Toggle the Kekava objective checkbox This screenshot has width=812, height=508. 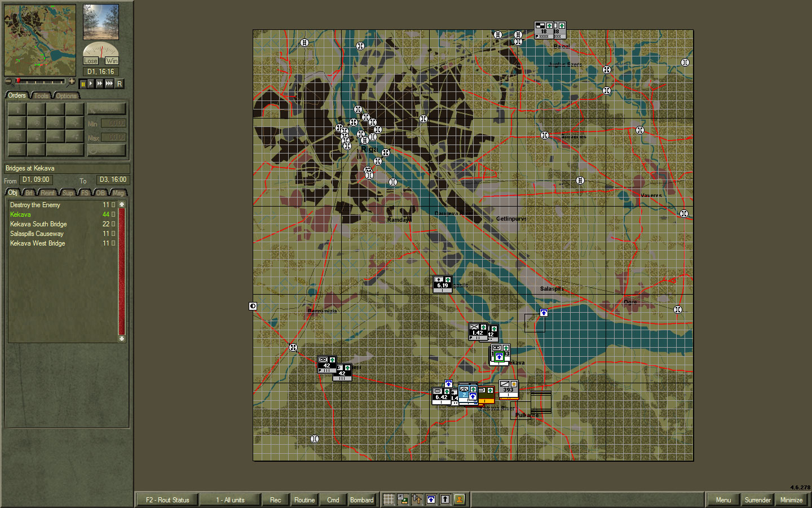click(113, 214)
